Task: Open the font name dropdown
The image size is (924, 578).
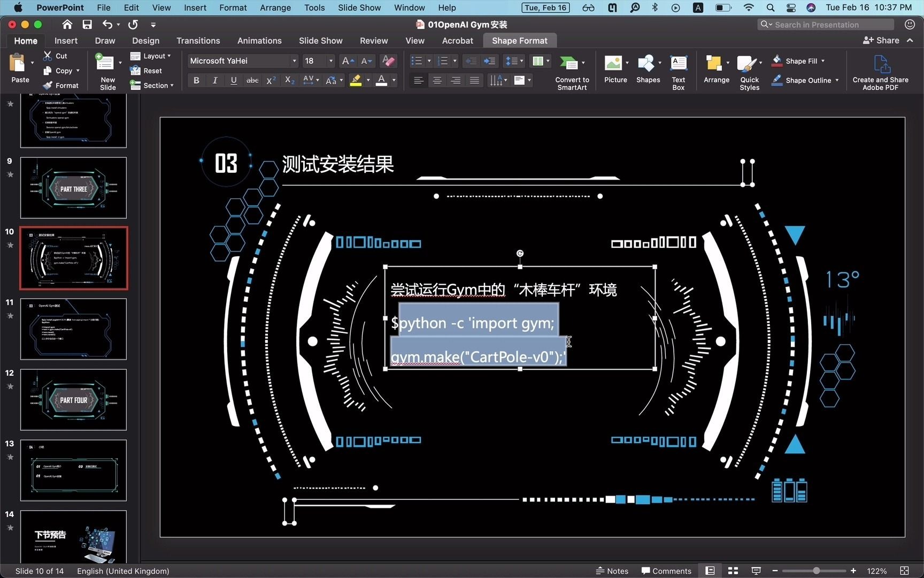Action: click(x=293, y=60)
